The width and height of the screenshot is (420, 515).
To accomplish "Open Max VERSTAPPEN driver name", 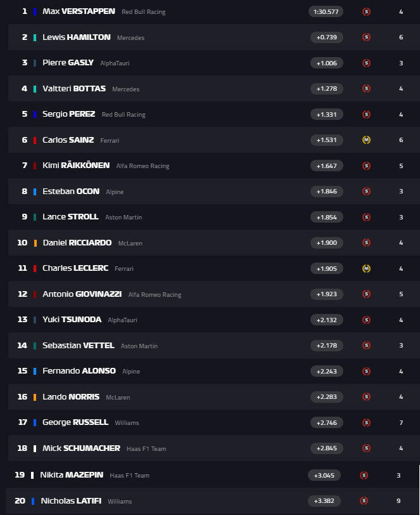I will pos(79,11).
